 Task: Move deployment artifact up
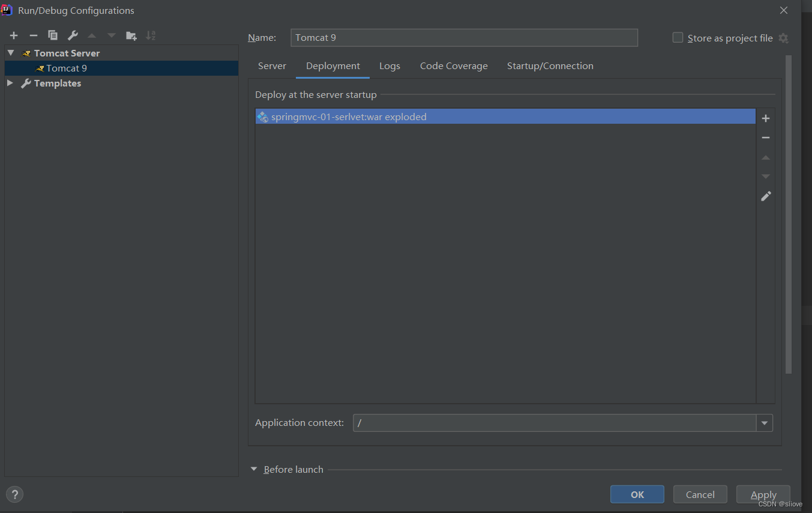coord(766,157)
